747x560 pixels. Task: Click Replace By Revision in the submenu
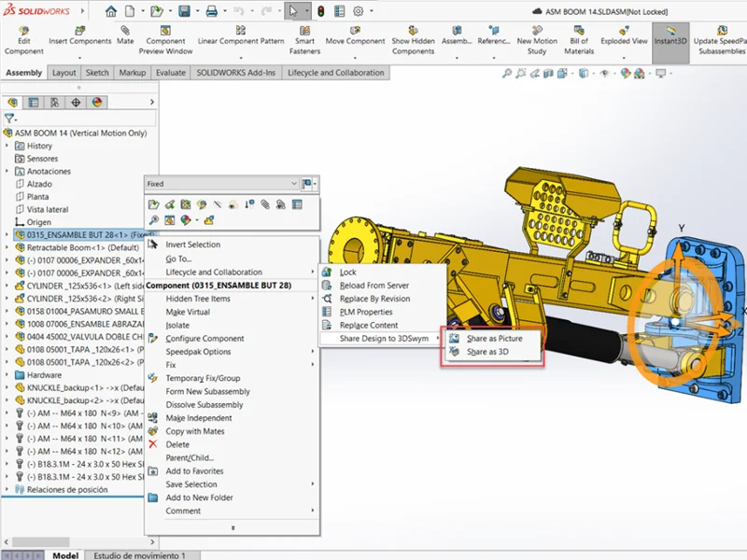pos(373,299)
